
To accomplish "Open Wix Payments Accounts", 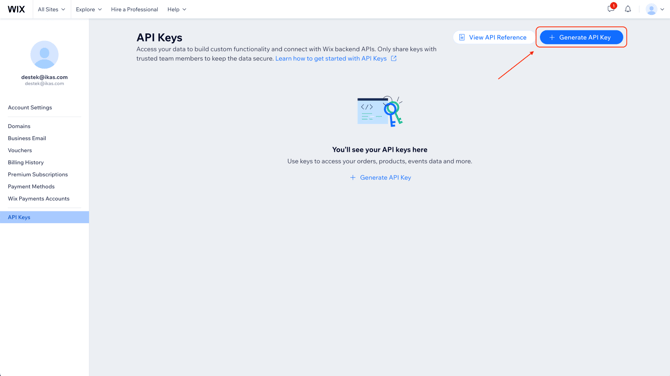I will pyautogui.click(x=38, y=199).
